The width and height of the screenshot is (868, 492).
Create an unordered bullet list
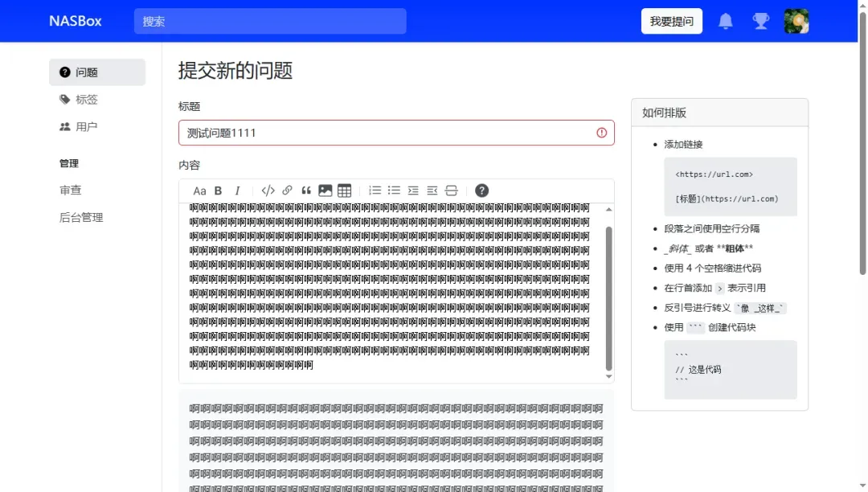(394, 191)
